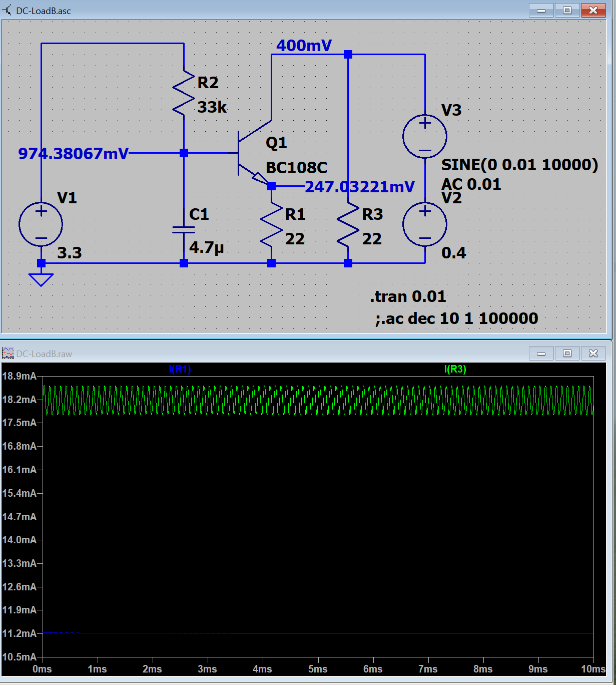Click the BC108C transistor model label
The height and width of the screenshot is (685, 616).
click(296, 167)
